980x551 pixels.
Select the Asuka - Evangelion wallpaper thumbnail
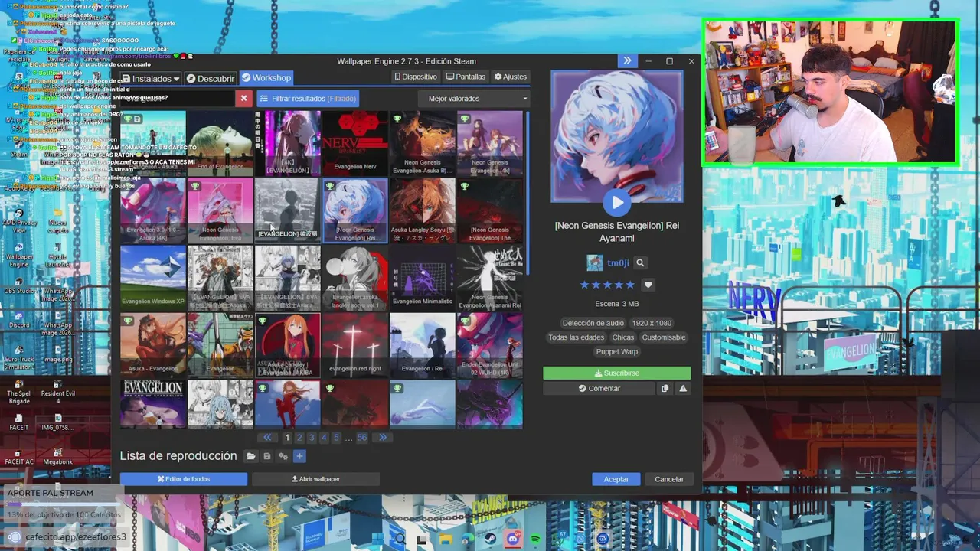(x=153, y=345)
